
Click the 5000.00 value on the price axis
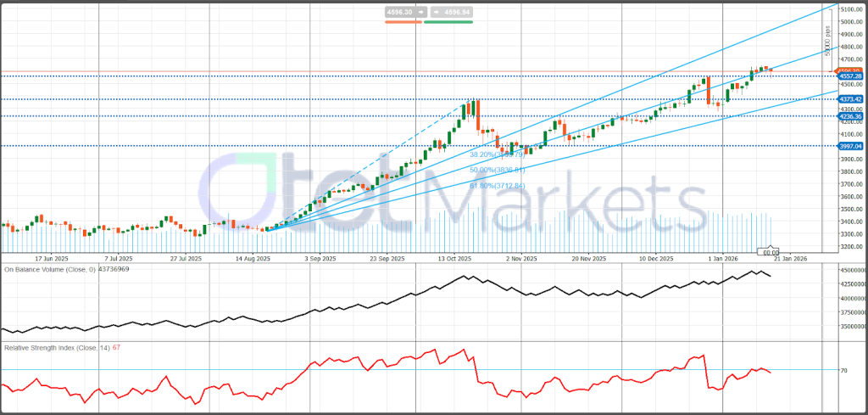tap(850, 22)
